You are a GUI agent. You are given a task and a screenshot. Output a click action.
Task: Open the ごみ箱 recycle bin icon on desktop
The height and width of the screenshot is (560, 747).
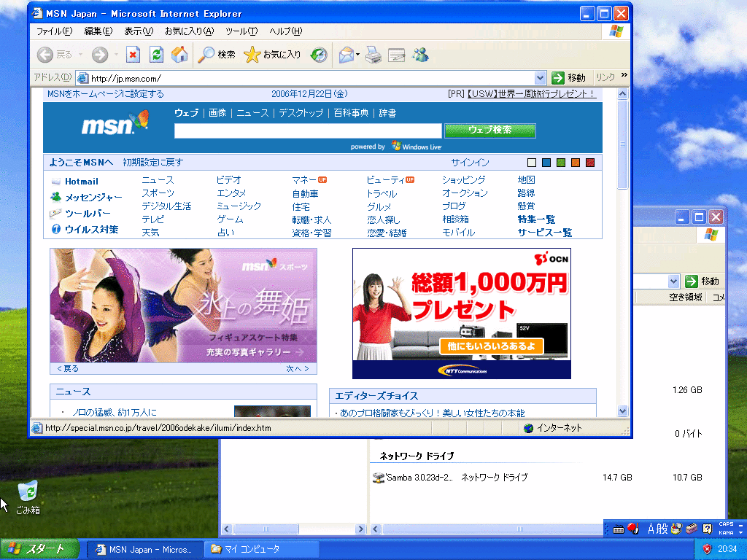point(28,497)
